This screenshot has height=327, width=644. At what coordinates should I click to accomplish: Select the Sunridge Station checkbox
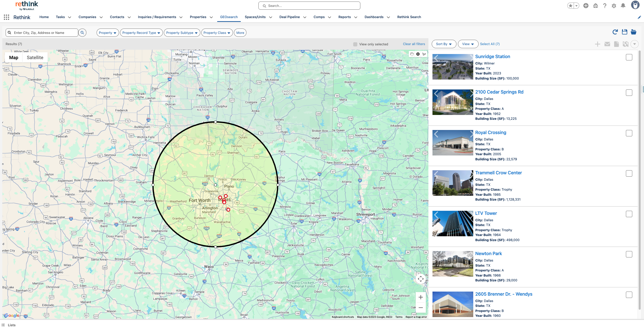pos(629,57)
